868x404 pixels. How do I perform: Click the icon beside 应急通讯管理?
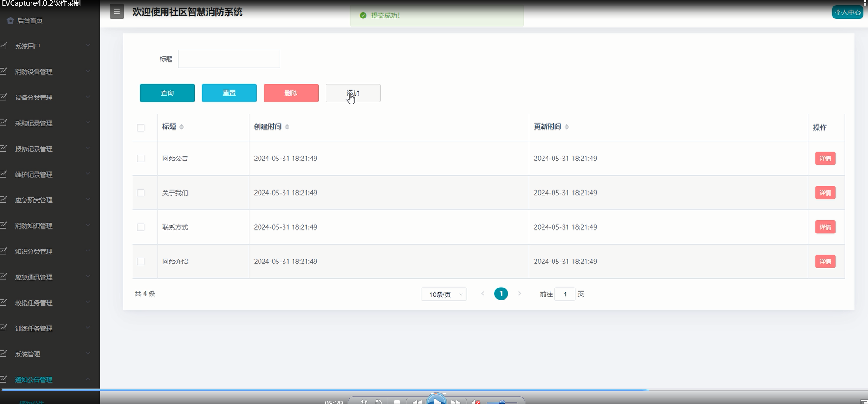[x=4, y=277]
